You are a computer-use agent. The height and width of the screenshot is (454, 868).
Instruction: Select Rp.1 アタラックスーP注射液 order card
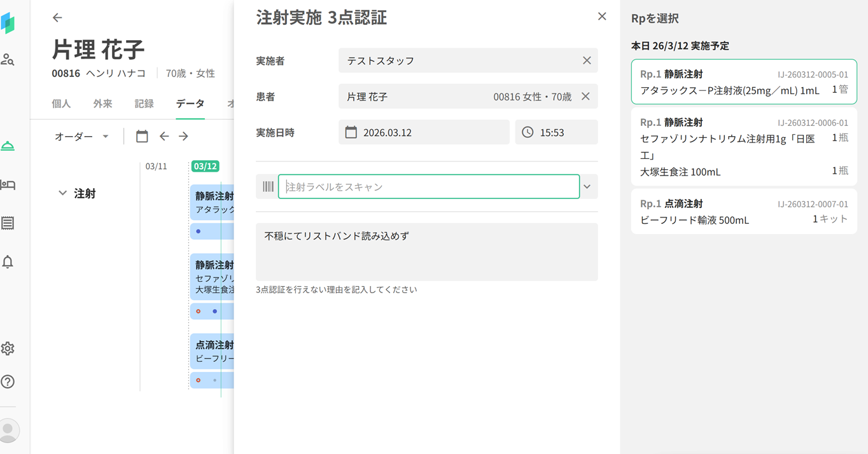point(743,82)
